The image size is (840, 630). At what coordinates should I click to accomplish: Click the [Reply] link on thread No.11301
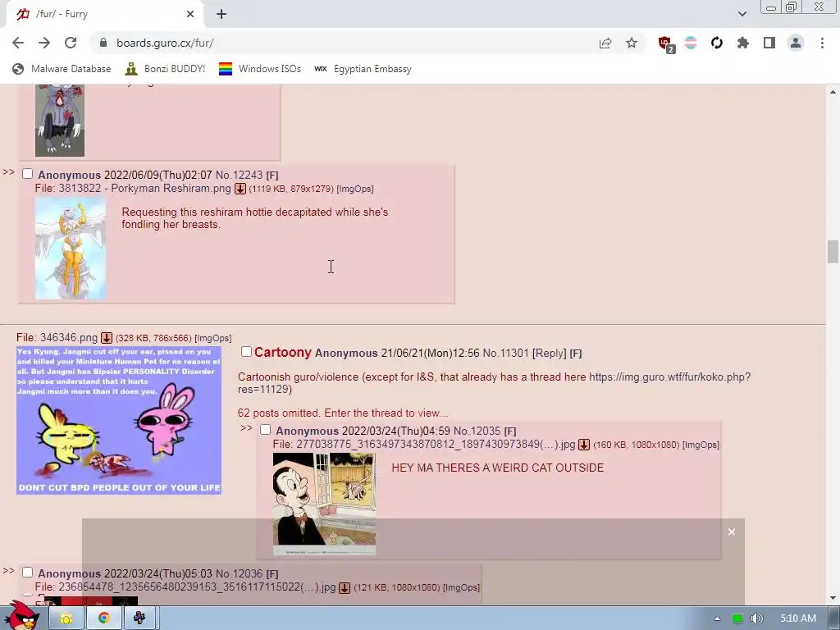550,353
